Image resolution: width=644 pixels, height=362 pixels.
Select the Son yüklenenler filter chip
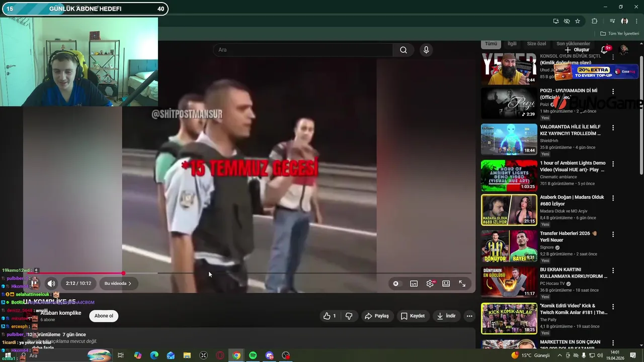(573, 44)
